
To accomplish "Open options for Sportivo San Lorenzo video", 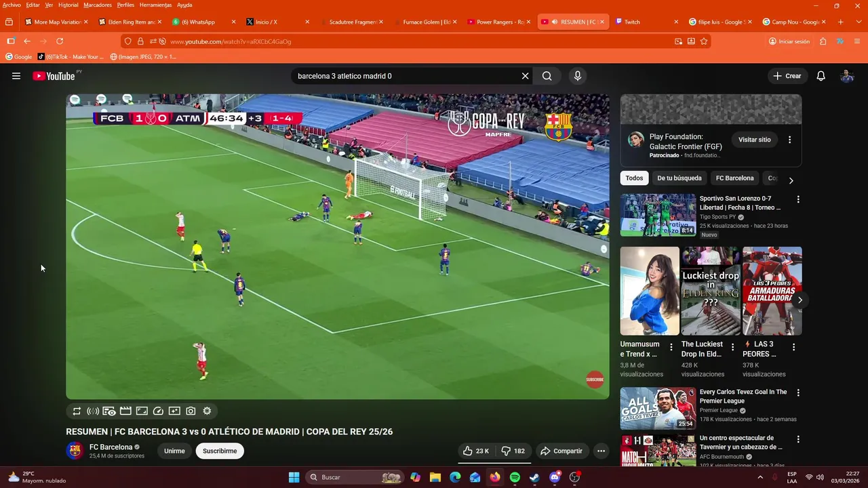I will click(798, 199).
